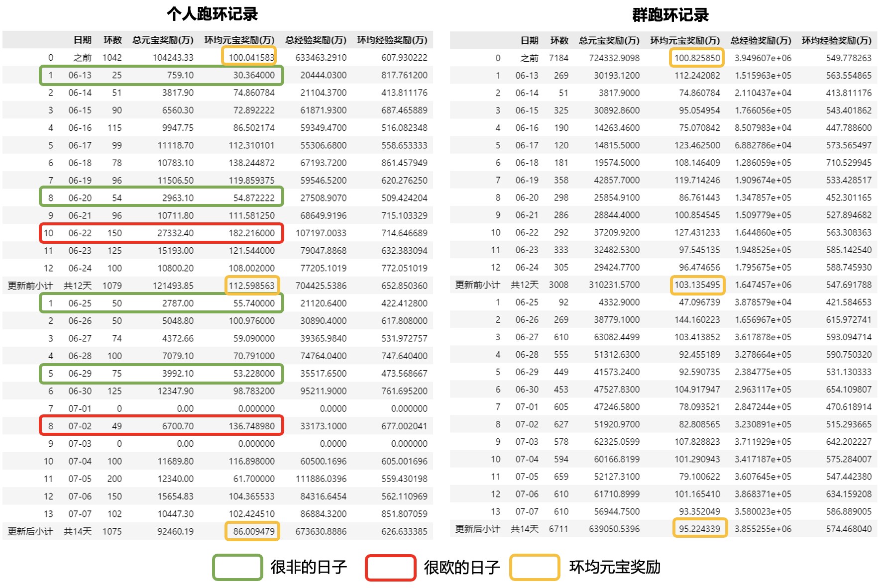This screenshot has height=588, width=885.
Task: Select 总经验奖励(万) header in 群跑环记录 table
Action: tap(761, 40)
